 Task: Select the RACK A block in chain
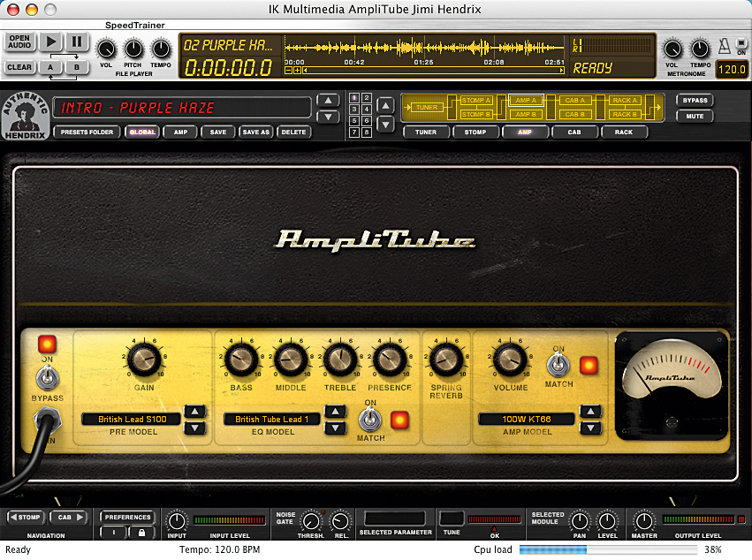coord(625,100)
